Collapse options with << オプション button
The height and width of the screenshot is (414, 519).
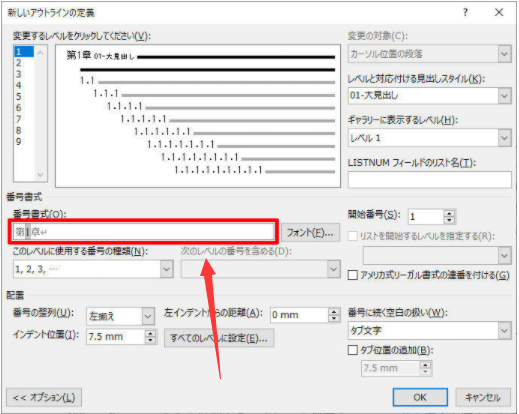click(44, 397)
